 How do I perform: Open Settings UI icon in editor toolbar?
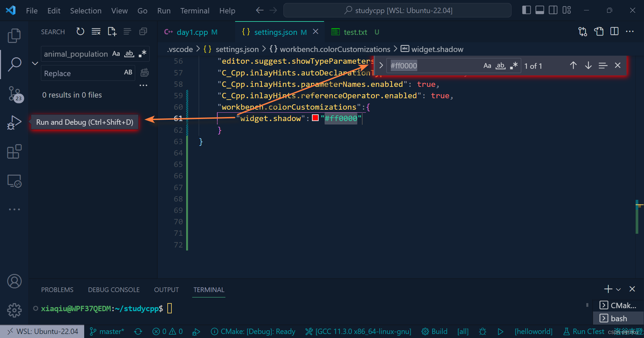[599, 32]
